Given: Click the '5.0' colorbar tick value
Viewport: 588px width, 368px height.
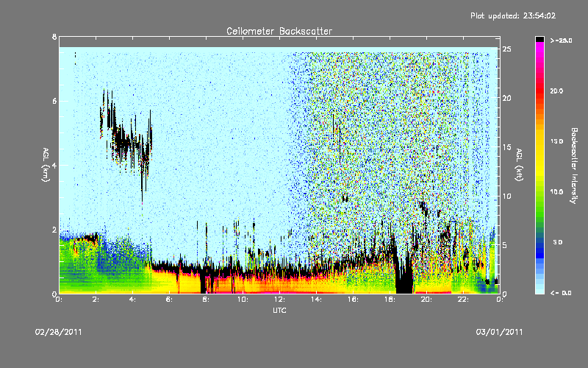Looking at the screenshot, I should click(x=558, y=242).
